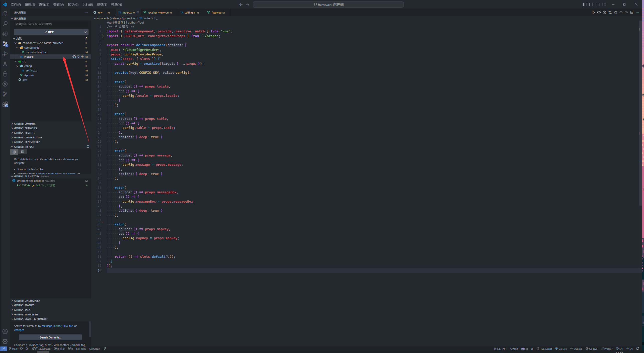Viewport: 644px width, 353px height.
Task: Click the commit message input field
Action: tap(51, 24)
